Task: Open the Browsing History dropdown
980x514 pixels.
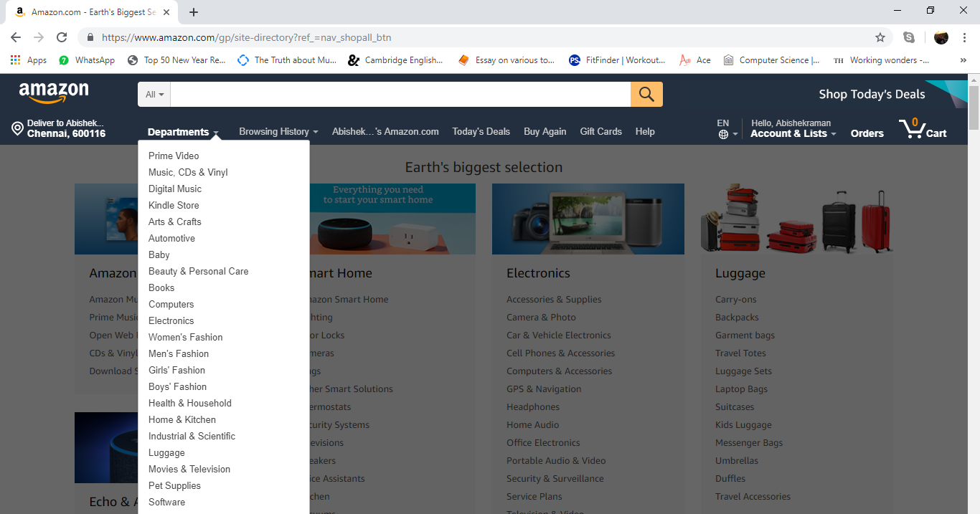Action: click(278, 132)
